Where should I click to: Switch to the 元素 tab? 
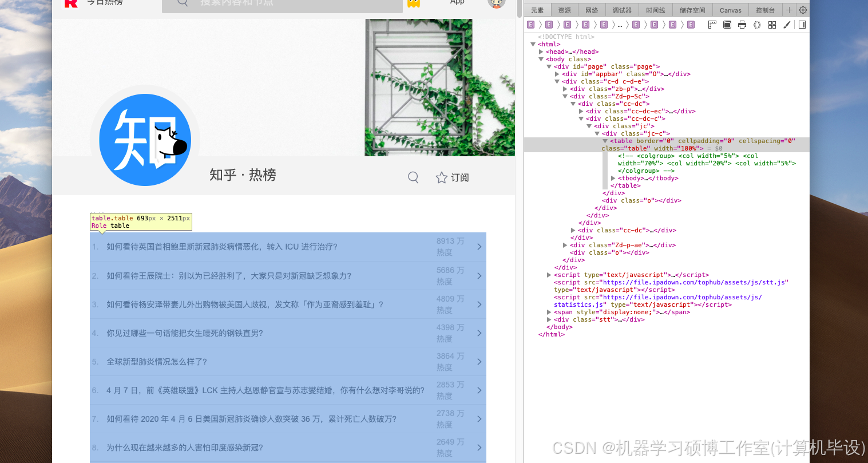point(537,10)
